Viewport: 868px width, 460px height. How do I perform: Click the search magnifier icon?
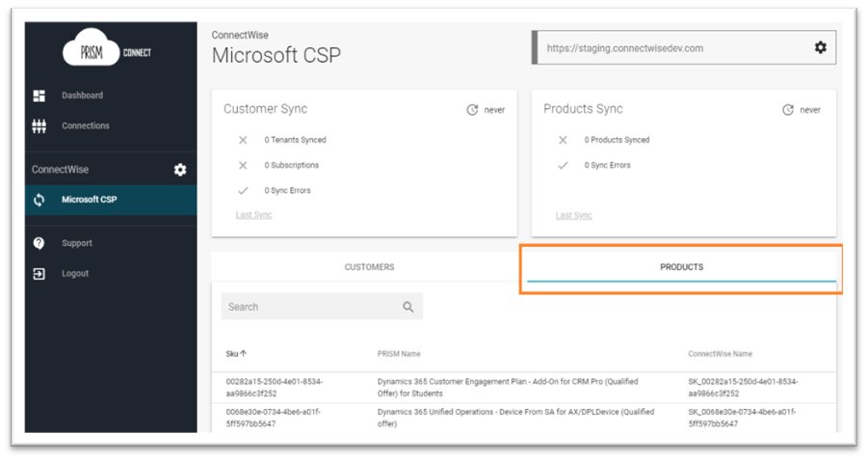pos(408,307)
